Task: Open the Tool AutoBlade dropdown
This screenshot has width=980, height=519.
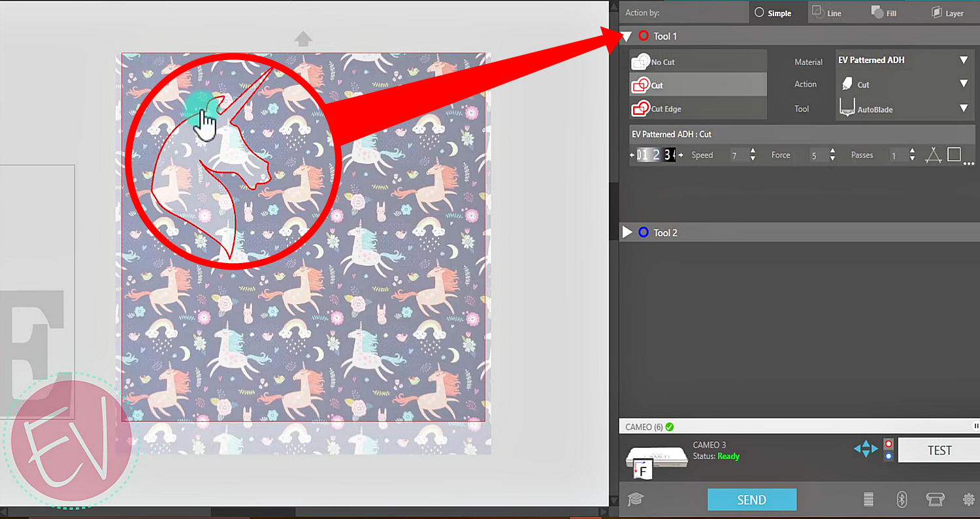Action: coord(963,108)
